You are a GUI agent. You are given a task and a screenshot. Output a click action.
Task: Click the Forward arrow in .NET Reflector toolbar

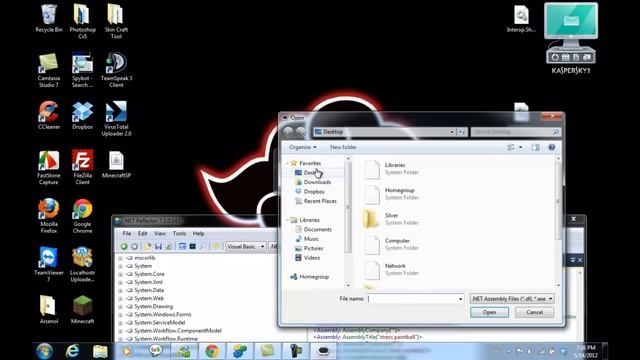(134, 247)
